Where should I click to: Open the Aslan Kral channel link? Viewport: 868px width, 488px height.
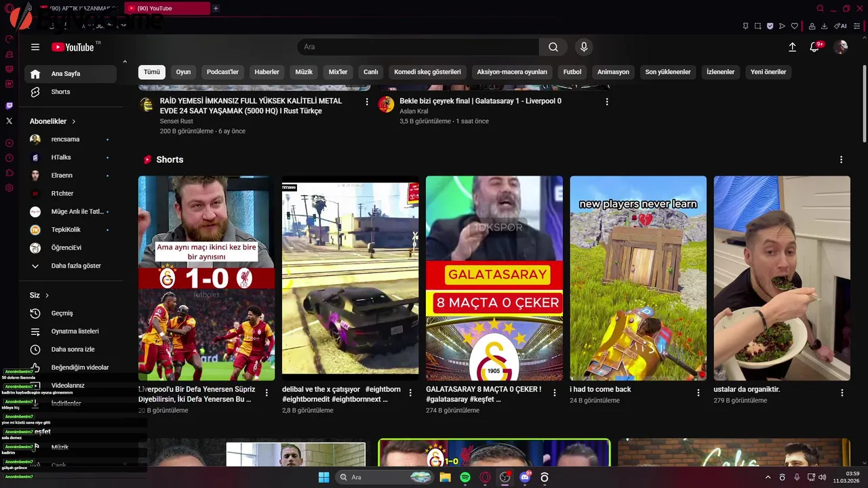[414, 111]
